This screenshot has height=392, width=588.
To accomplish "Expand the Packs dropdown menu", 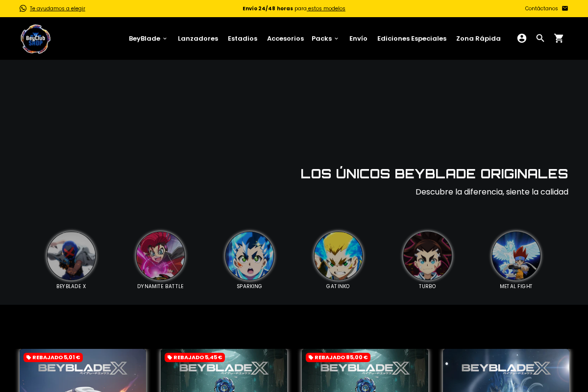I will (325, 38).
